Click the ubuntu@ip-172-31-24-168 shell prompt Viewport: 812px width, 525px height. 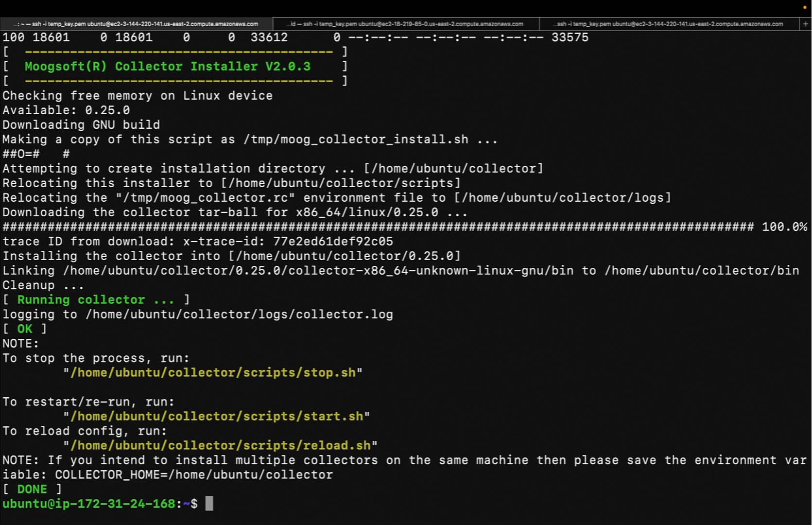(100, 504)
